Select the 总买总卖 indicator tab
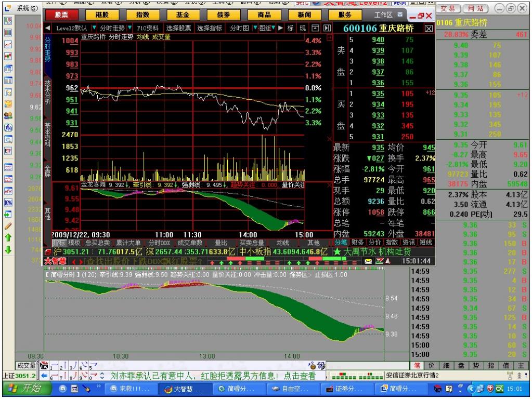This screenshot has width=532, height=399. click(97, 243)
